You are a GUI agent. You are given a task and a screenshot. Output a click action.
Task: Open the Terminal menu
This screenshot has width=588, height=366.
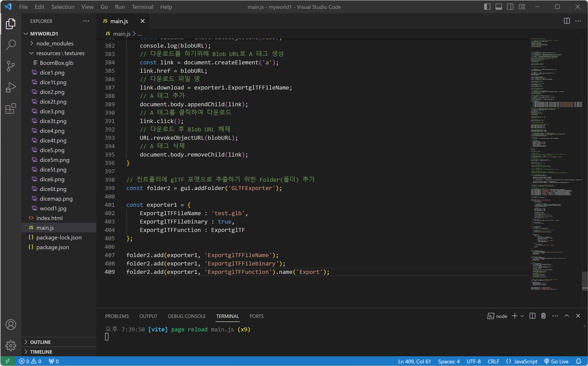point(142,7)
